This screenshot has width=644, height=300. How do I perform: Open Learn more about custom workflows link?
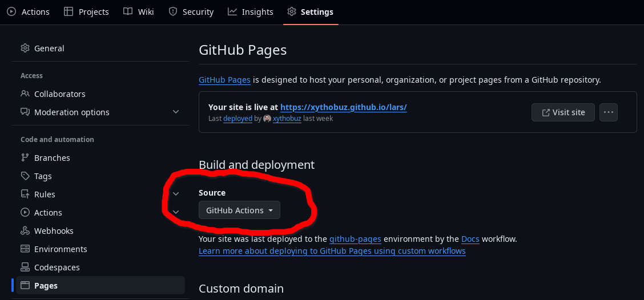tap(332, 251)
